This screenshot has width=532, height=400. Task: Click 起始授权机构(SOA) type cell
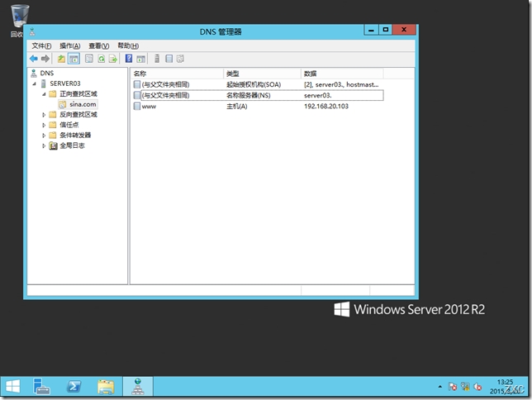254,84
